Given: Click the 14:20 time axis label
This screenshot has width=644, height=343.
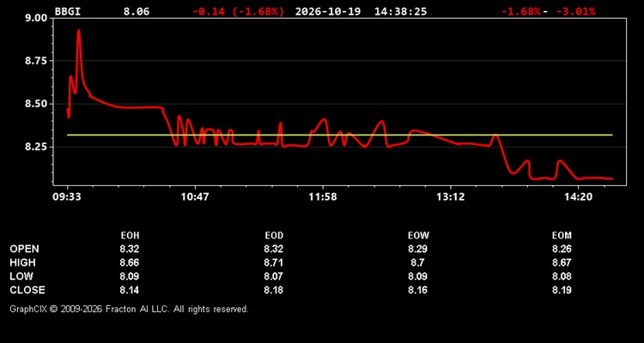Looking at the screenshot, I should point(578,197).
